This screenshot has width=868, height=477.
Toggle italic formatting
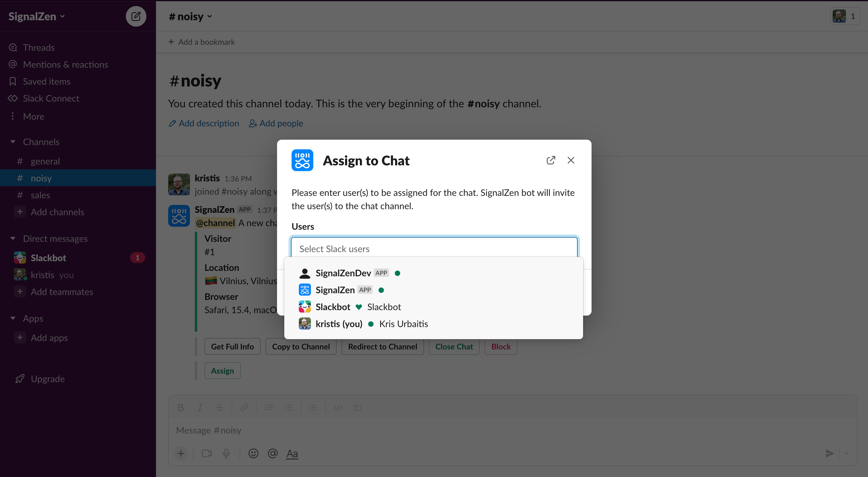200,407
